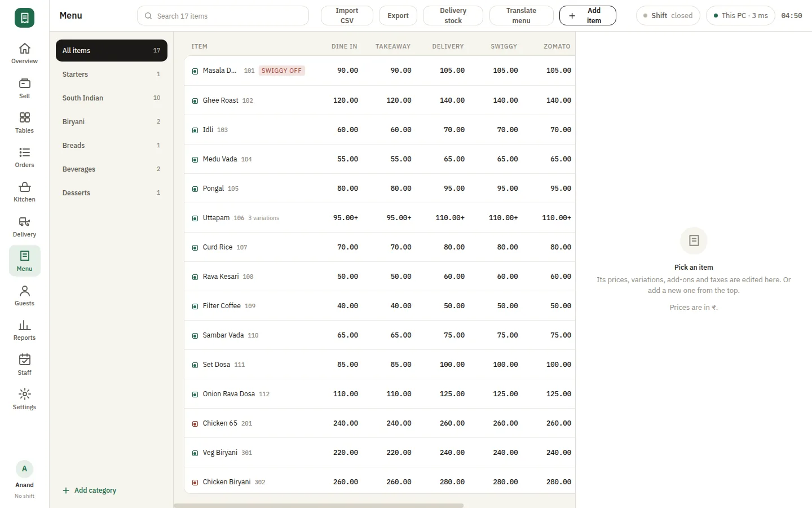The height and width of the screenshot is (508, 812).
Task: Click the Import CSV button
Action: coord(347,16)
